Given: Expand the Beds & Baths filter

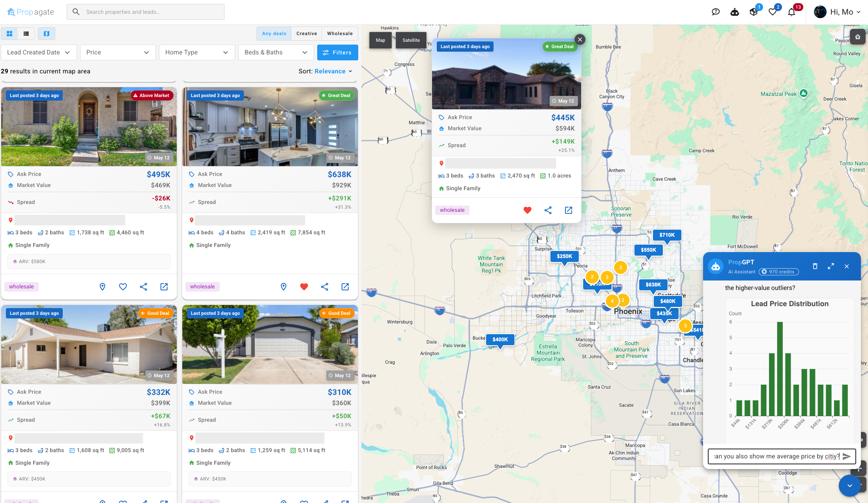Looking at the screenshot, I should (276, 52).
